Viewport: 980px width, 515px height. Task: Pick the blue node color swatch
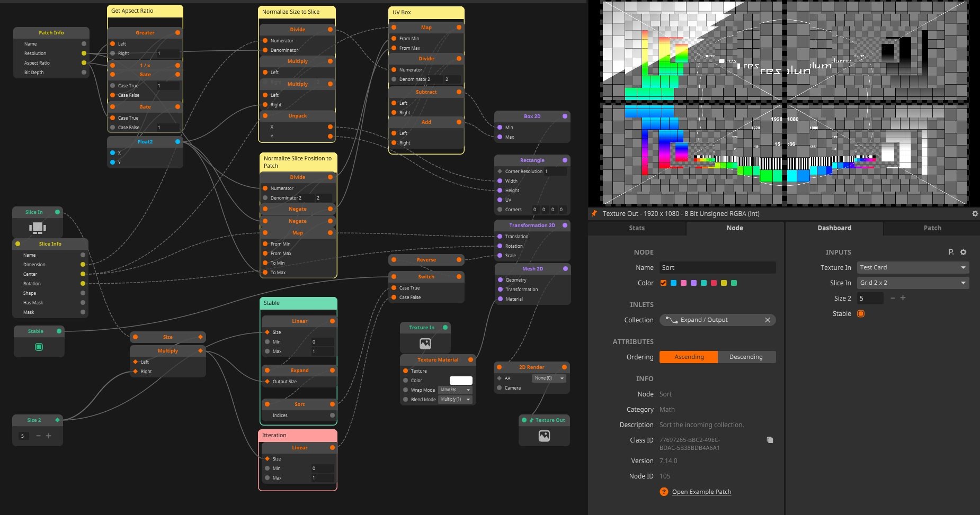pos(673,283)
